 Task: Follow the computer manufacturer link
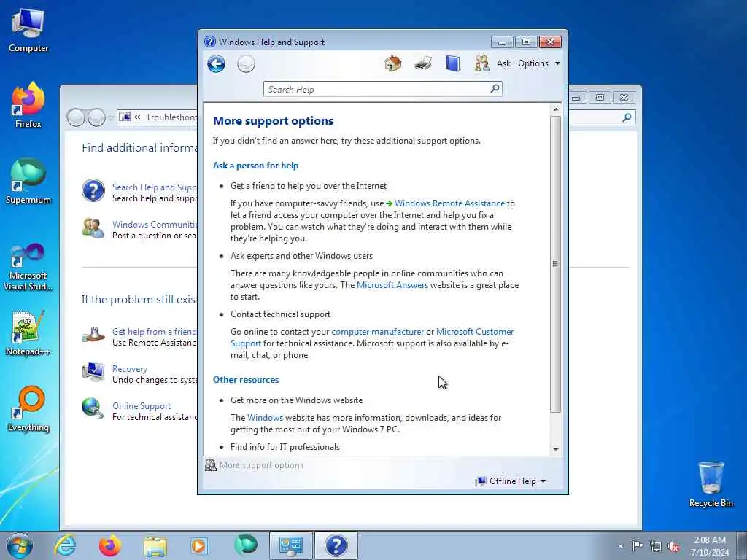(x=377, y=332)
